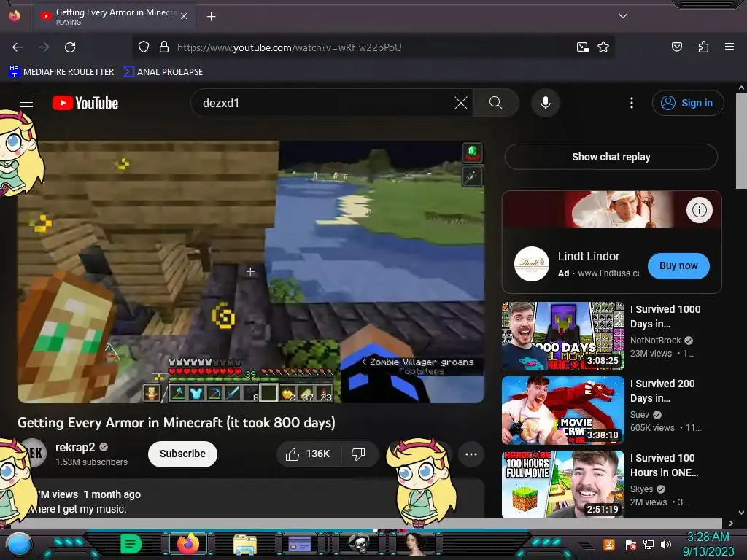Open MEDIAFIRE ROULETTER bookmark

(61, 72)
